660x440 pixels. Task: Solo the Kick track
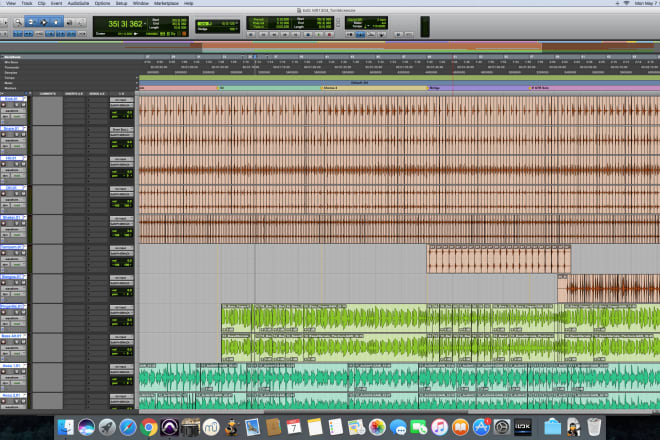16,105
